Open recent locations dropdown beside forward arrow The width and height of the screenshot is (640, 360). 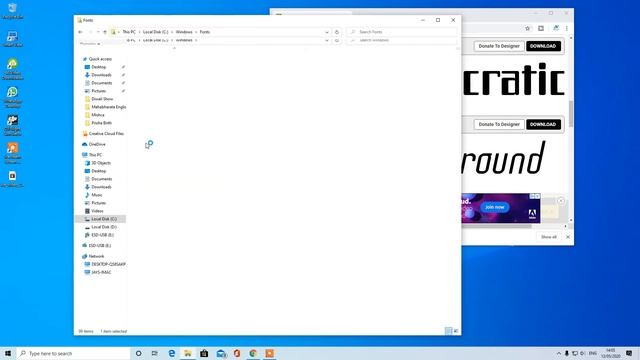pos(98,32)
